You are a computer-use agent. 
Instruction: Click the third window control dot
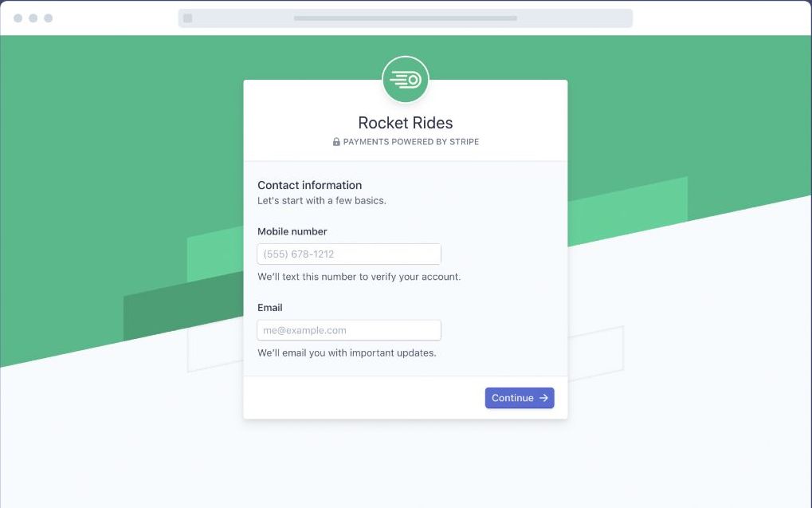click(x=49, y=18)
